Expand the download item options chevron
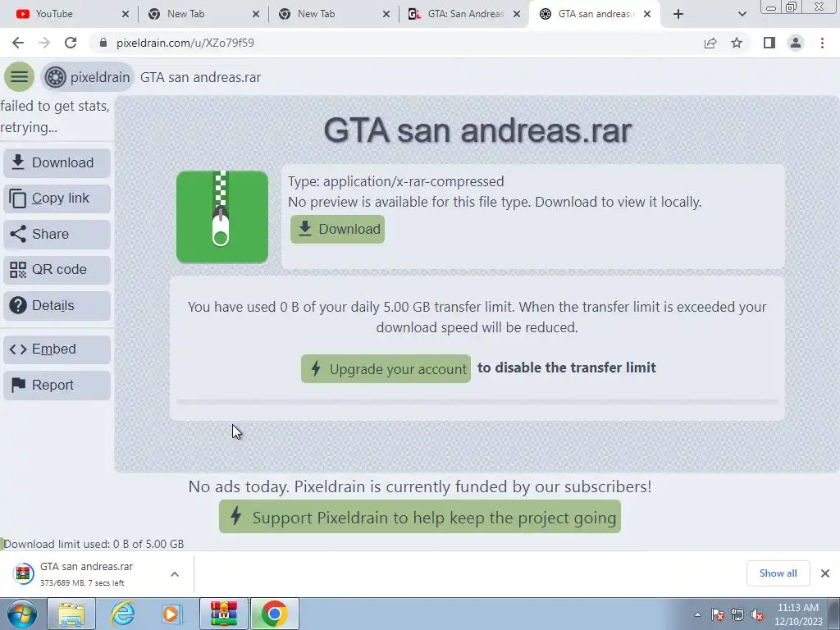The height and width of the screenshot is (630, 840). (x=175, y=574)
